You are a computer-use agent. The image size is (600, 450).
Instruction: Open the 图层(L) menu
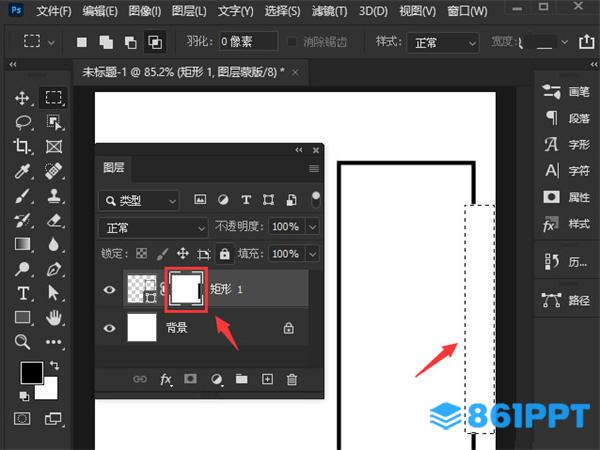[x=189, y=11]
